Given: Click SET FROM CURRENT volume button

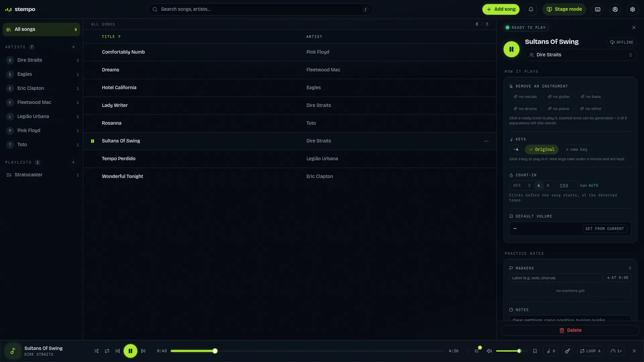Looking at the screenshot, I should [605, 229].
